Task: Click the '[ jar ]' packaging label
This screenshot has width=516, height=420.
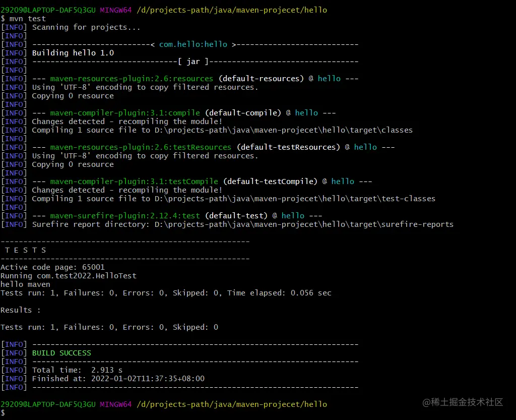Action: click(x=193, y=62)
